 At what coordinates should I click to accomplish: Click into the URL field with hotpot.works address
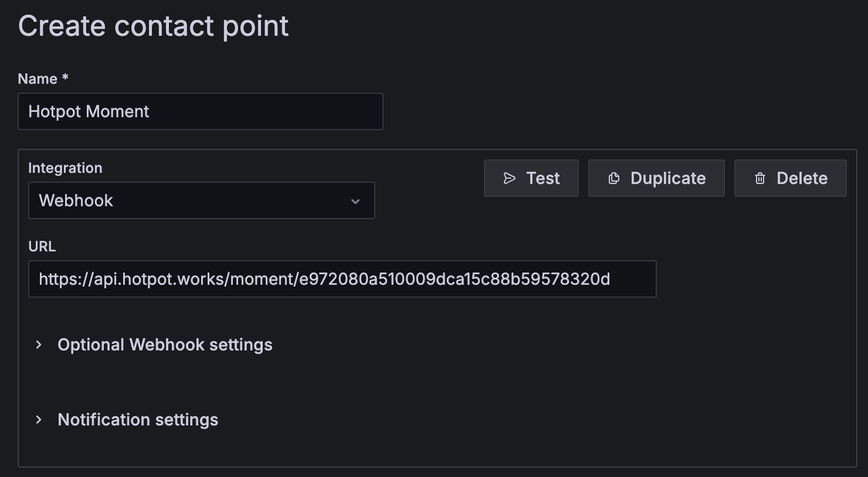[342, 279]
